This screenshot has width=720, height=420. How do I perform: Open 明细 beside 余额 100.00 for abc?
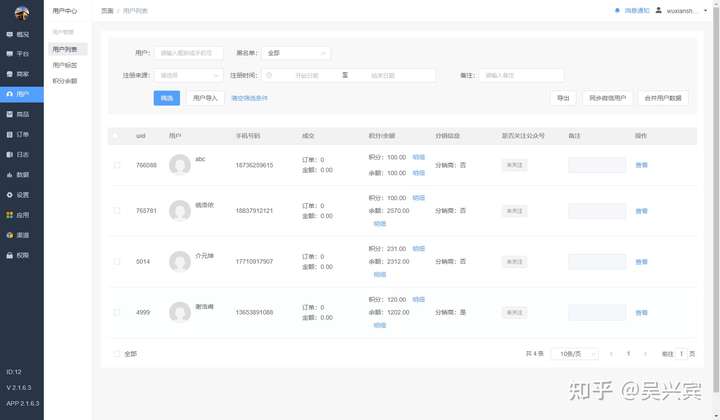pos(418,173)
